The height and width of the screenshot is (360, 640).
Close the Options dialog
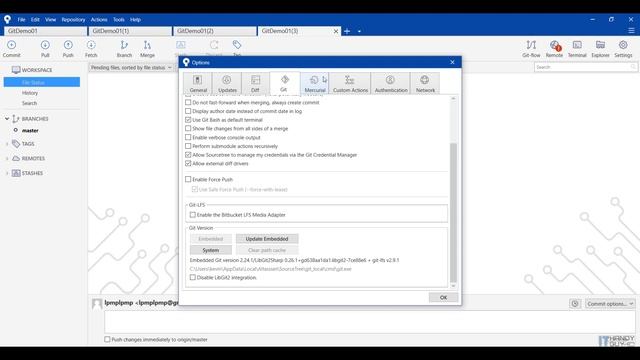coord(452,62)
